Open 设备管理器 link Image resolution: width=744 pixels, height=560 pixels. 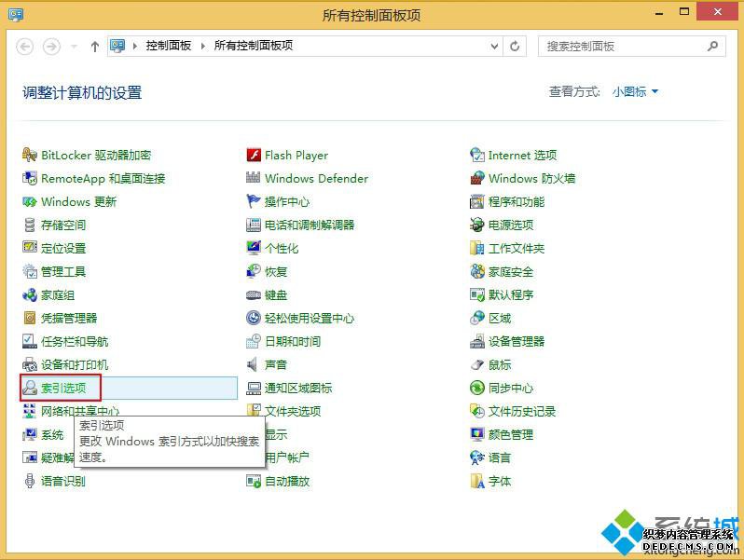coord(517,341)
